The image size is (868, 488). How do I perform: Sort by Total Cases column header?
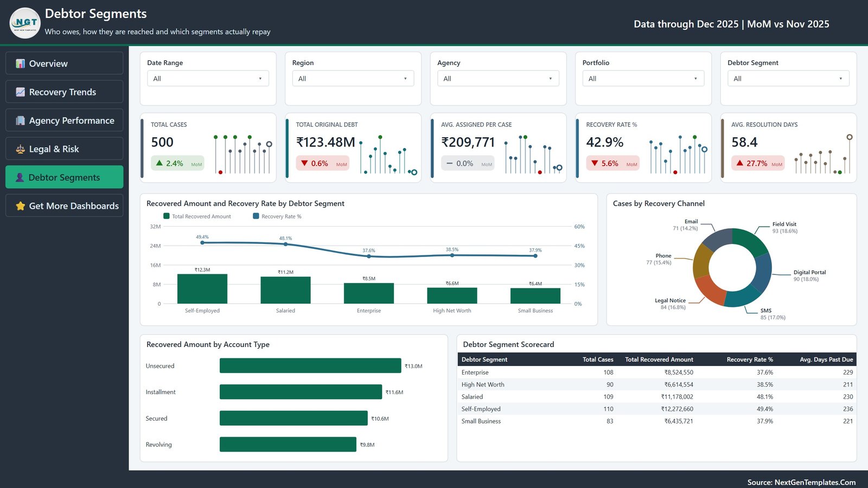pyautogui.click(x=598, y=359)
